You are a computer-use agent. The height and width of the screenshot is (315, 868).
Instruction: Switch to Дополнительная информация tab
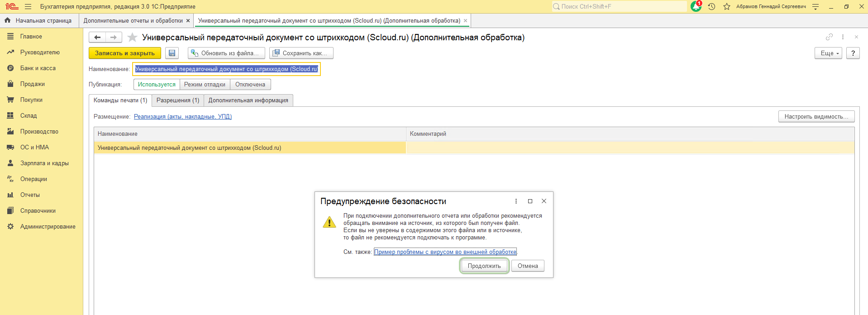tap(248, 100)
